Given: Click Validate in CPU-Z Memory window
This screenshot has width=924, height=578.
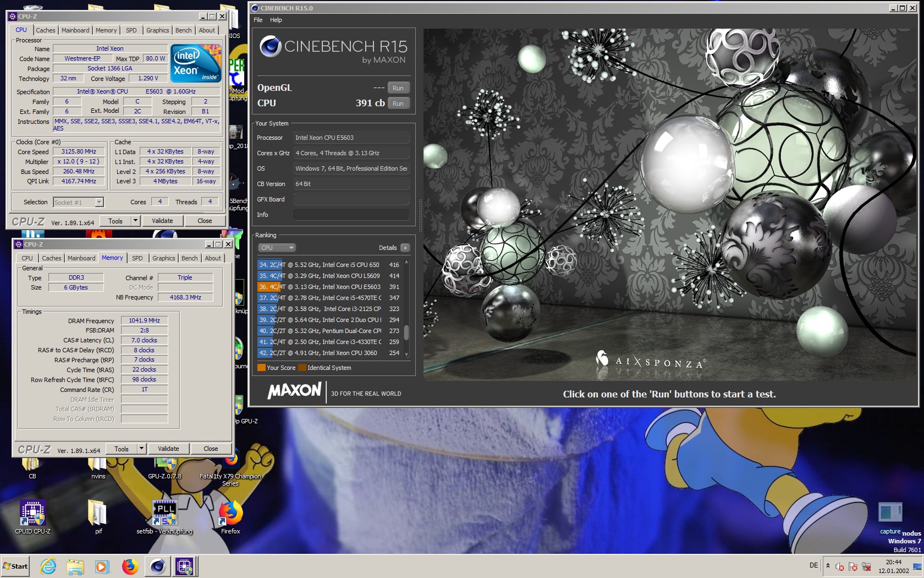Looking at the screenshot, I should [x=168, y=449].
